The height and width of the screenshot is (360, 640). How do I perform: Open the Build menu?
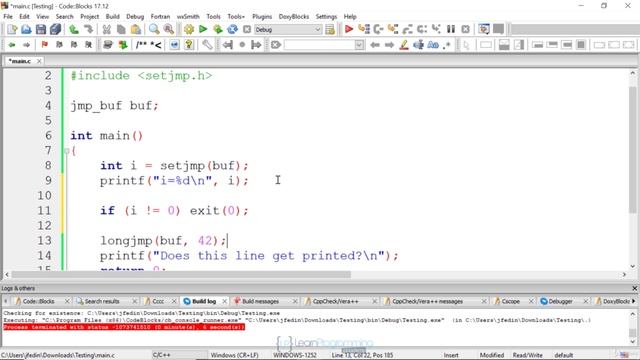coord(113,16)
